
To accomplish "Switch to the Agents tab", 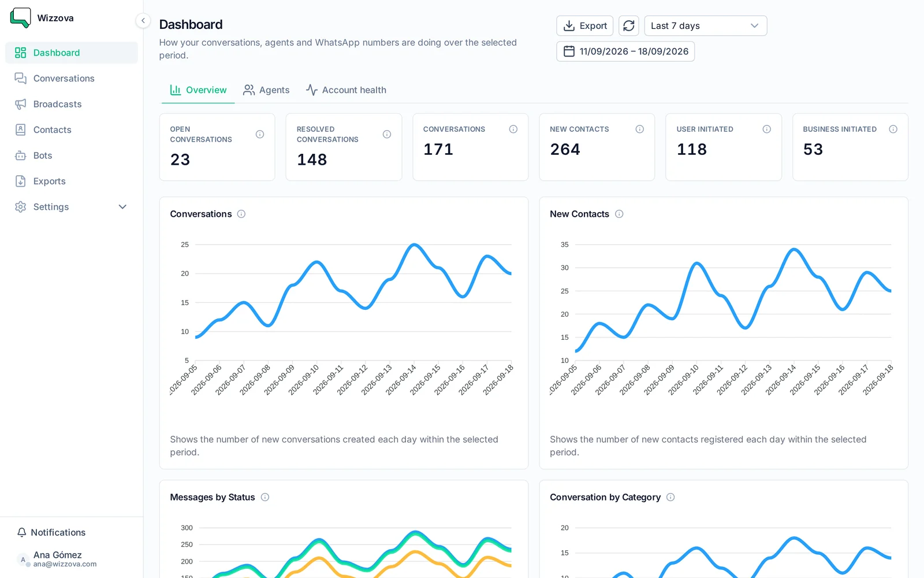I will (266, 90).
